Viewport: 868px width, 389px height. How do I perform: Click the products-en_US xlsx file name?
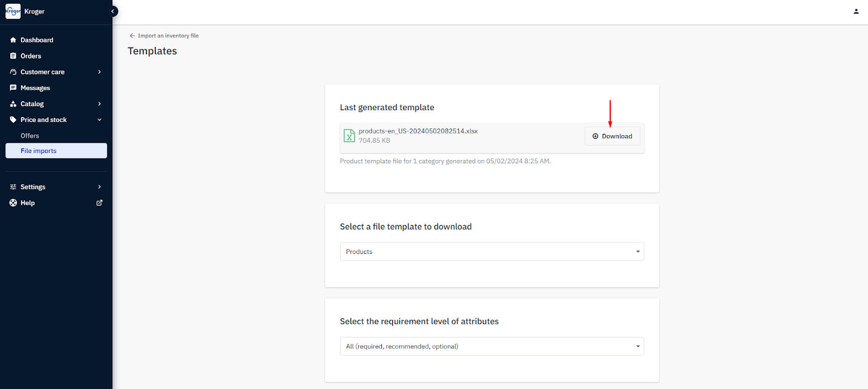coord(418,131)
